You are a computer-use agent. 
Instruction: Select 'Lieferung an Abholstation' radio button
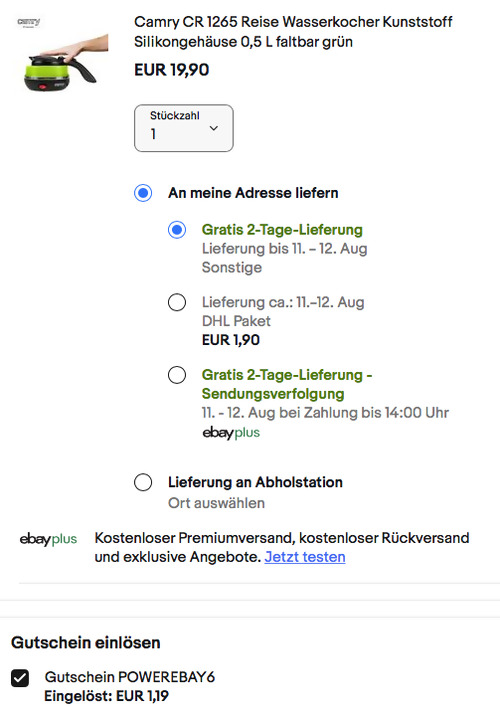click(x=143, y=482)
